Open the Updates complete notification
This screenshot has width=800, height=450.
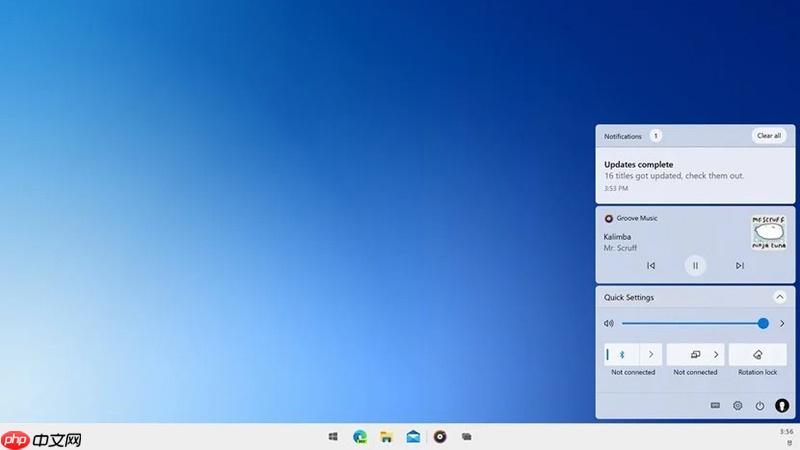[x=695, y=176]
